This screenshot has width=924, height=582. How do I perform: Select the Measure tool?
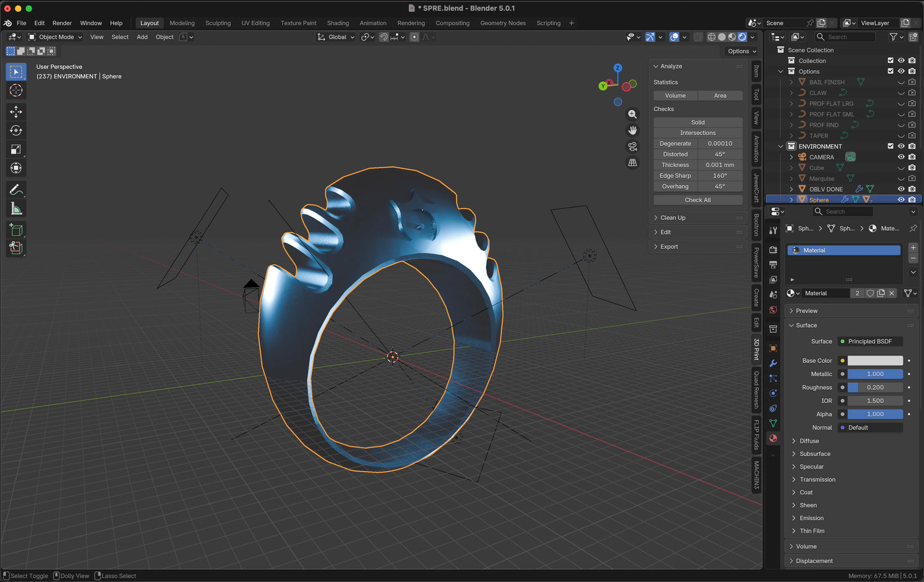(16, 209)
